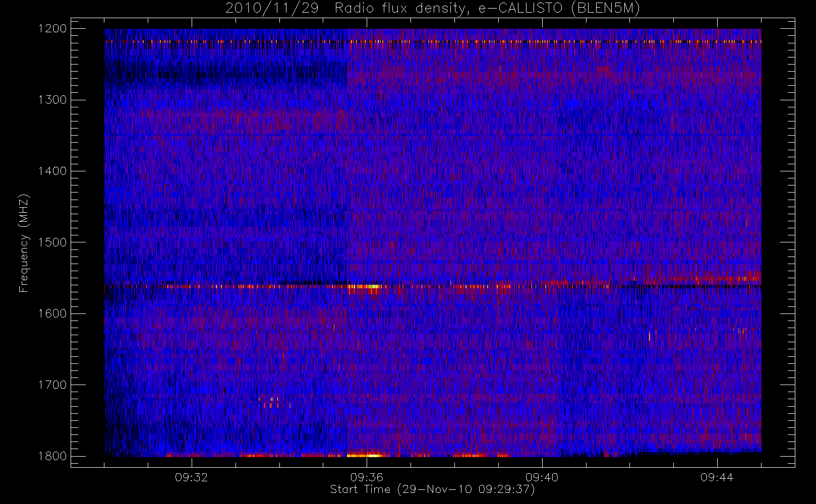Screen dimensions: 816x504
Task: Click the 1400 frequency tick label
Action: pos(52,171)
